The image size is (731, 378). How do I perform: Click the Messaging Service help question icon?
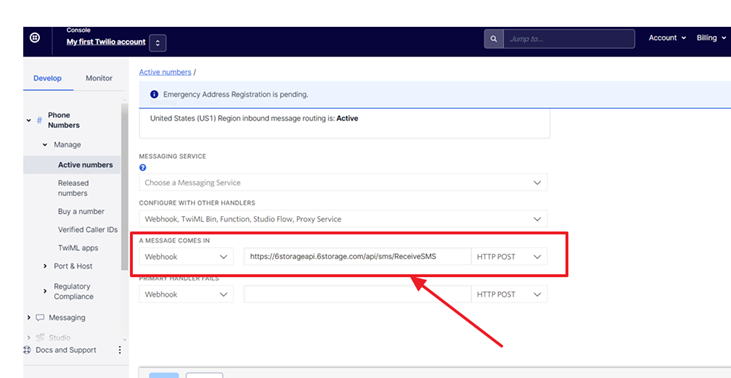(143, 168)
